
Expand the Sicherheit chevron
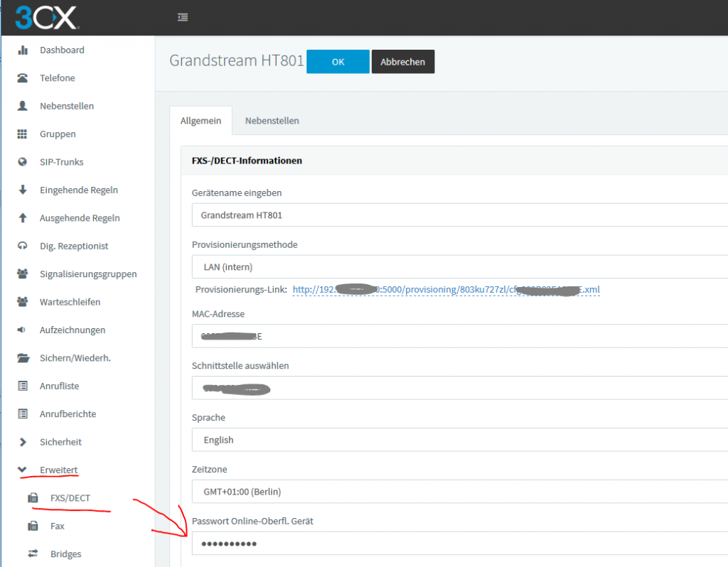coord(22,442)
